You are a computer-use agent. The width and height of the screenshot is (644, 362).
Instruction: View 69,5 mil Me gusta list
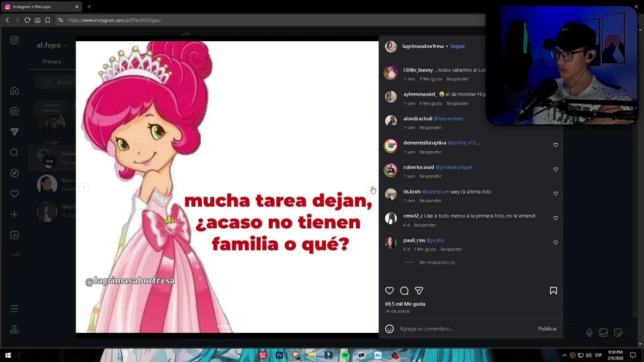[405, 304]
